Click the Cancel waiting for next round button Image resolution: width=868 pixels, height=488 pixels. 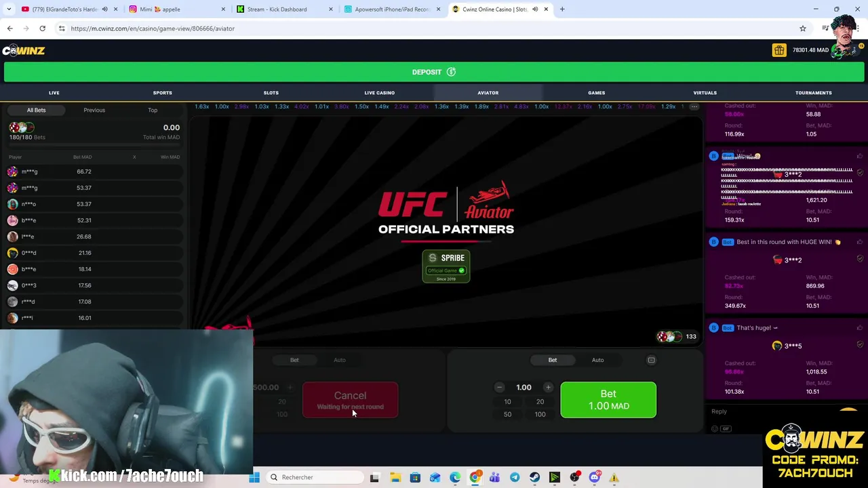tap(350, 400)
